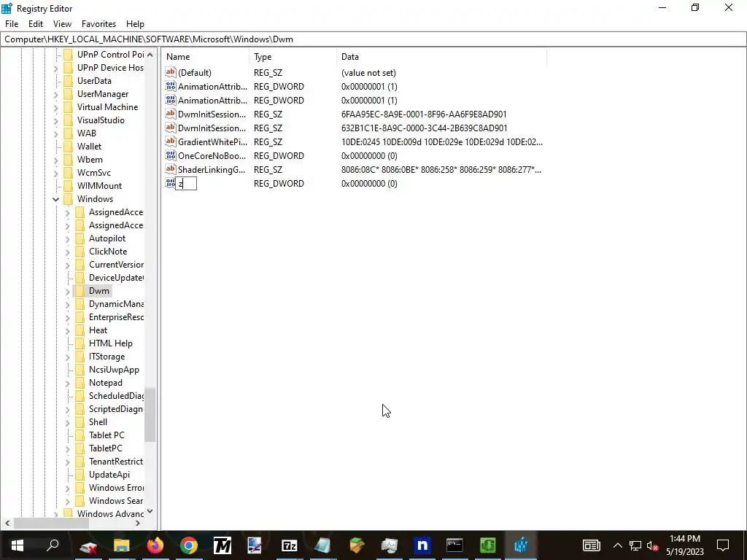Click the UserData folder icon
Viewport: 747px width, 560px height.
coord(68,80)
